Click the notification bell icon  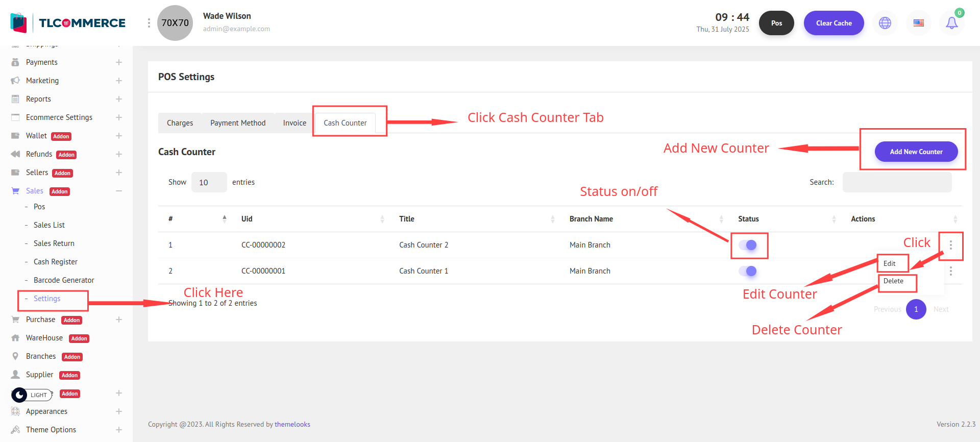(x=951, y=23)
